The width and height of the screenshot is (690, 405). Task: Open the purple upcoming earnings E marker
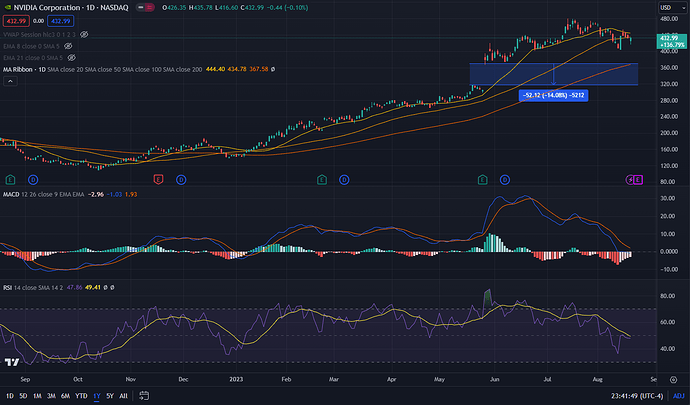coord(638,180)
